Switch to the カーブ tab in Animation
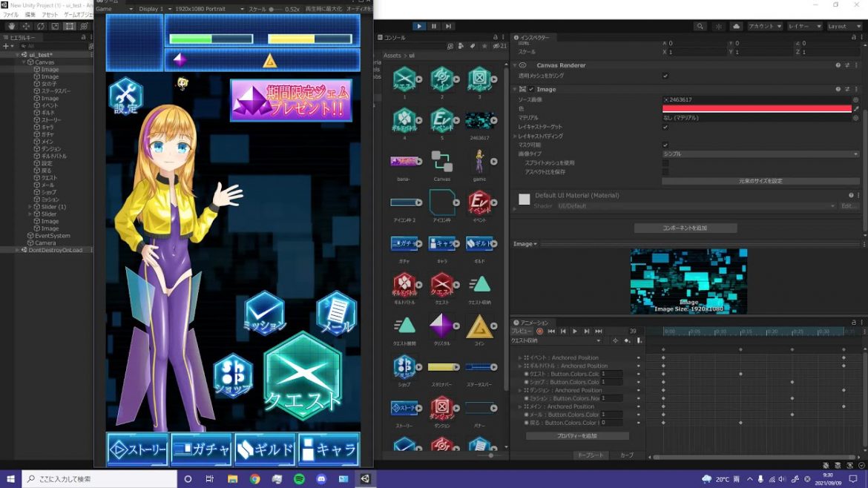The width and height of the screenshot is (868, 488). click(x=627, y=455)
